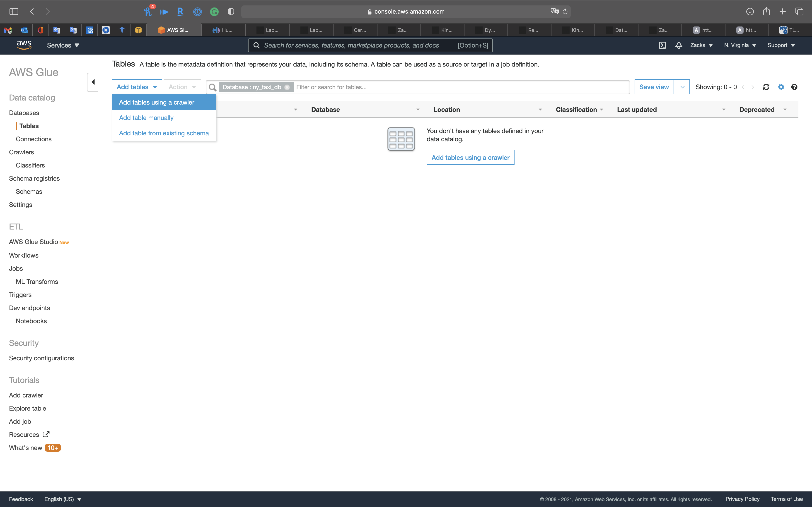812x507 pixels.
Task: Open table settings gear icon
Action: pos(781,87)
